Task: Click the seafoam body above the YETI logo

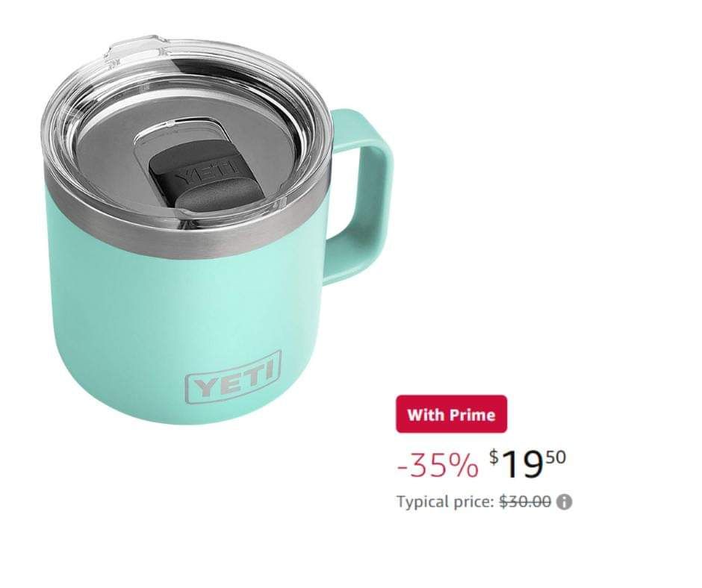Action: click(x=193, y=304)
